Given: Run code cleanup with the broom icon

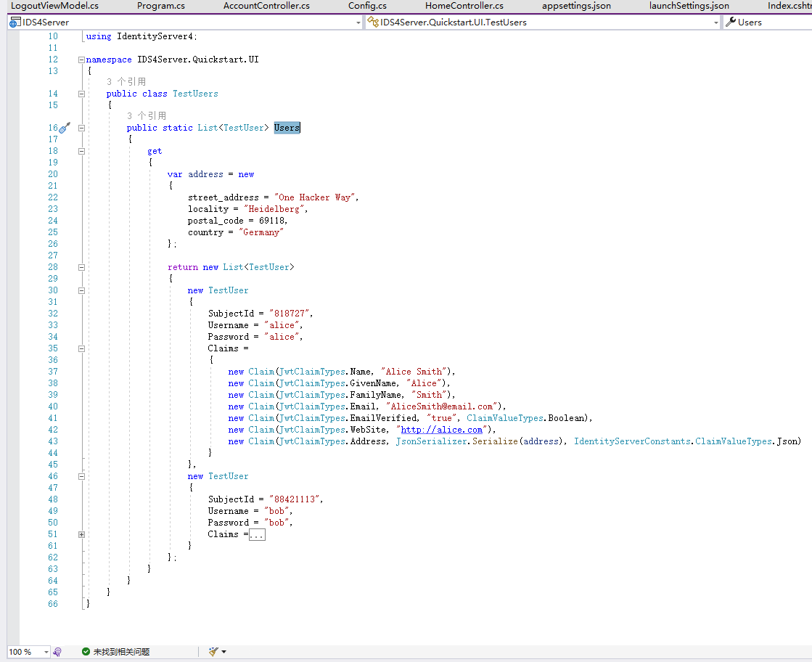Looking at the screenshot, I should pyautogui.click(x=213, y=652).
